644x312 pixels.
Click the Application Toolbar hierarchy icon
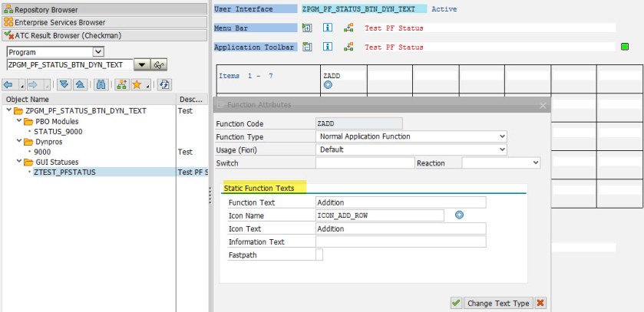(x=348, y=48)
